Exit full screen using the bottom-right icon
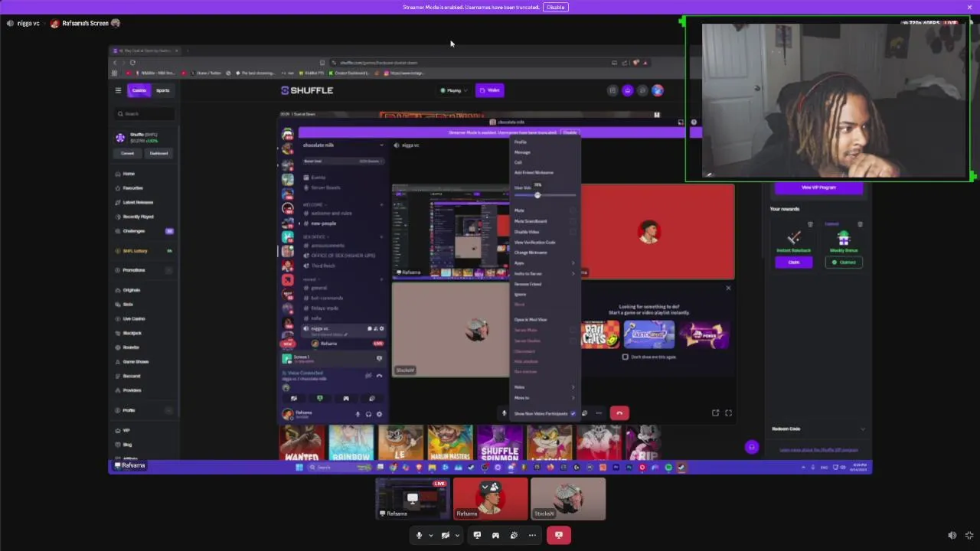This screenshot has height=551, width=980. 969,536
